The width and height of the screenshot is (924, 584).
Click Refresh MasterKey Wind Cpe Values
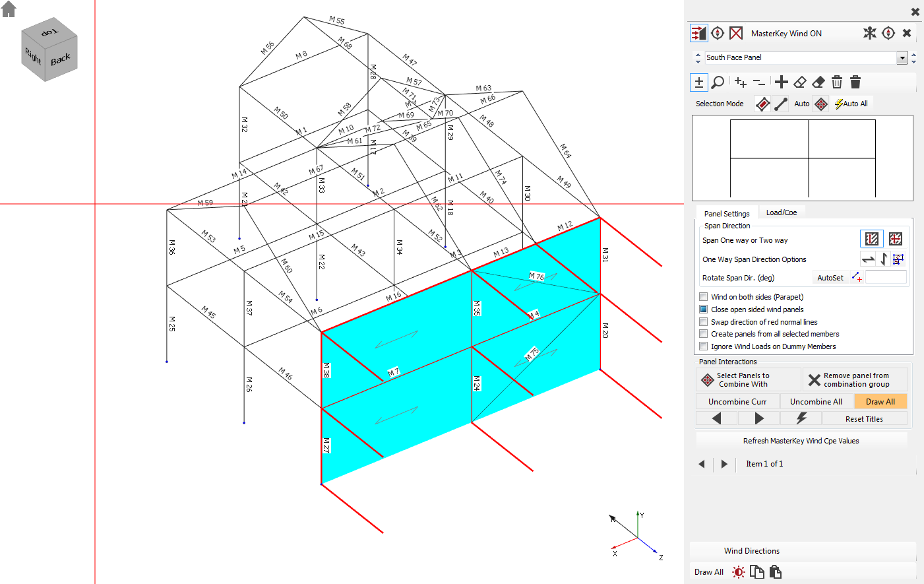pyautogui.click(x=801, y=441)
